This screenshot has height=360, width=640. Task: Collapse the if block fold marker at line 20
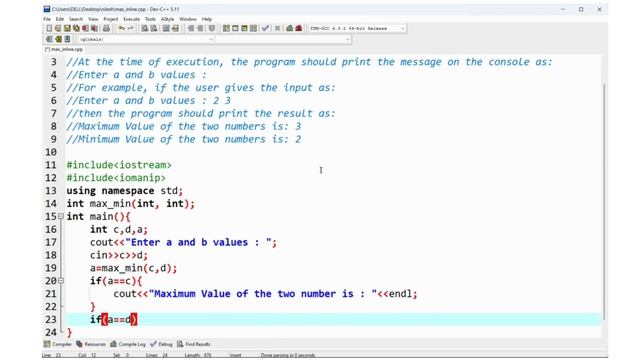(61, 280)
